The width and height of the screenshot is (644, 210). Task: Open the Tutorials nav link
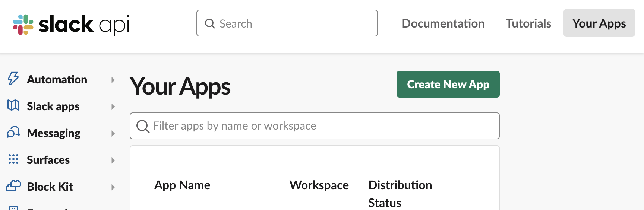528,23
